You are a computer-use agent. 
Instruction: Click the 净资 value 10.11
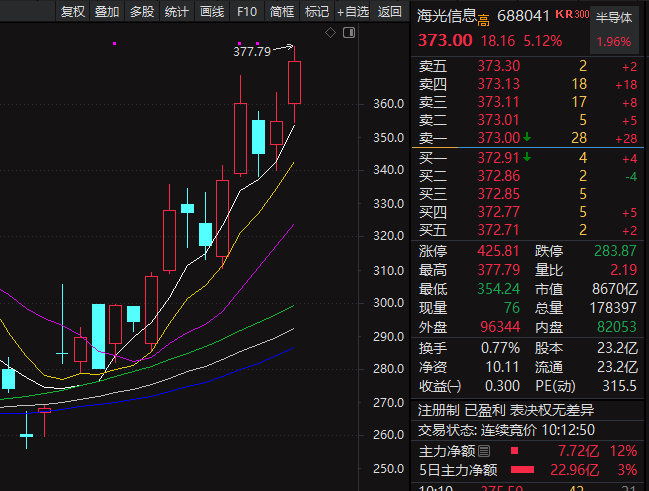(x=502, y=367)
